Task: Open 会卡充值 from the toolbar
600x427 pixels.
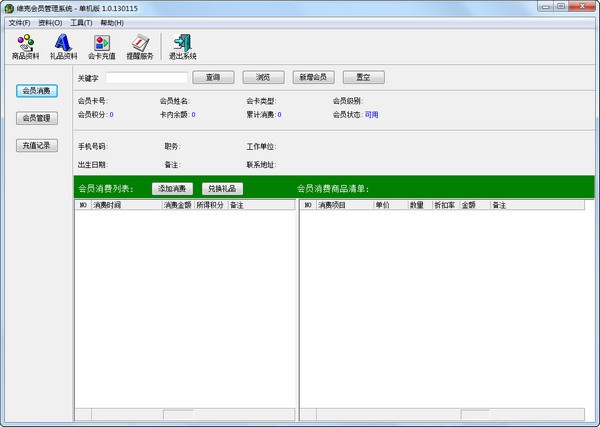Action: pyautogui.click(x=101, y=45)
